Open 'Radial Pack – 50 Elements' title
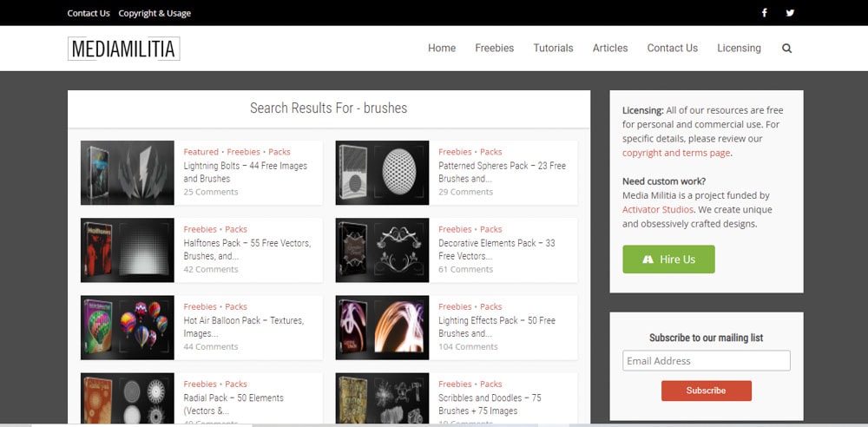This screenshot has height=427, width=868. pos(233,404)
